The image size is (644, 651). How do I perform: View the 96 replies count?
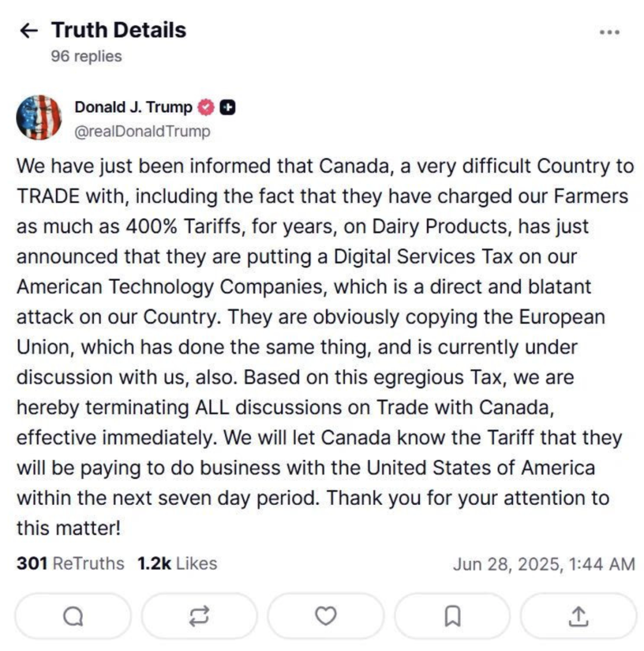coord(86,56)
